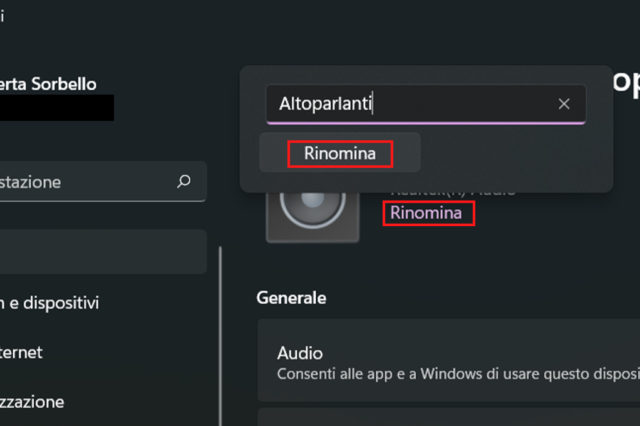Click the sidebar vertical scrollbar
This screenshot has height=426, width=640.
click(x=220, y=330)
